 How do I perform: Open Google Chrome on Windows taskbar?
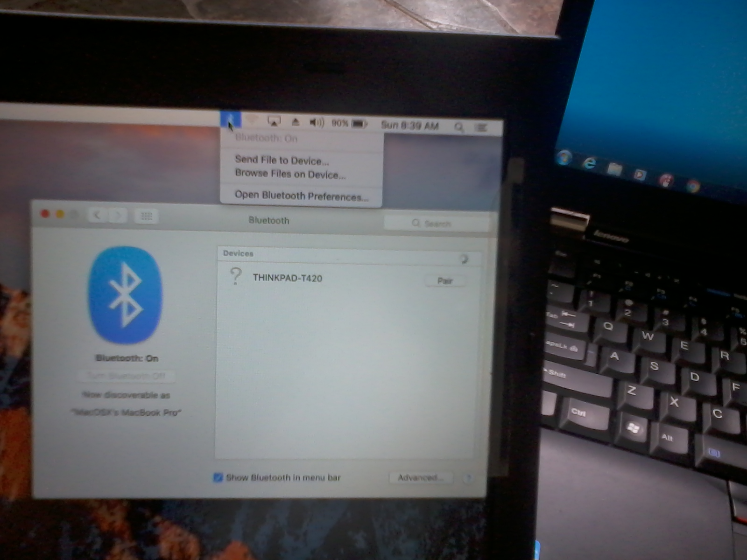click(693, 186)
